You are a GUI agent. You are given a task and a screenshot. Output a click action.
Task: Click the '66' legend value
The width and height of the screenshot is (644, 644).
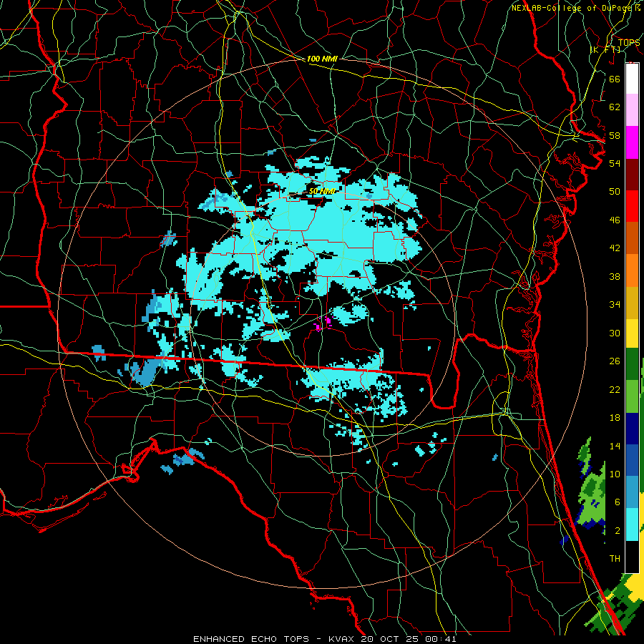(x=615, y=79)
